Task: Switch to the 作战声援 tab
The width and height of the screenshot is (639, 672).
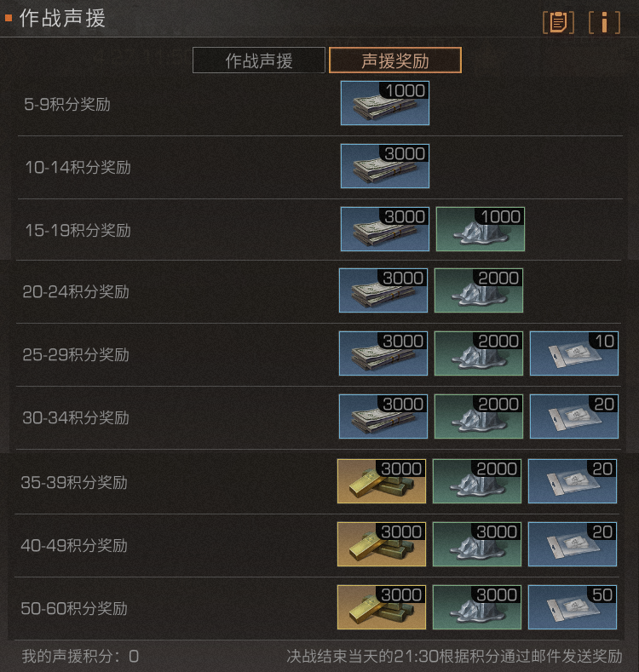Action: [259, 60]
